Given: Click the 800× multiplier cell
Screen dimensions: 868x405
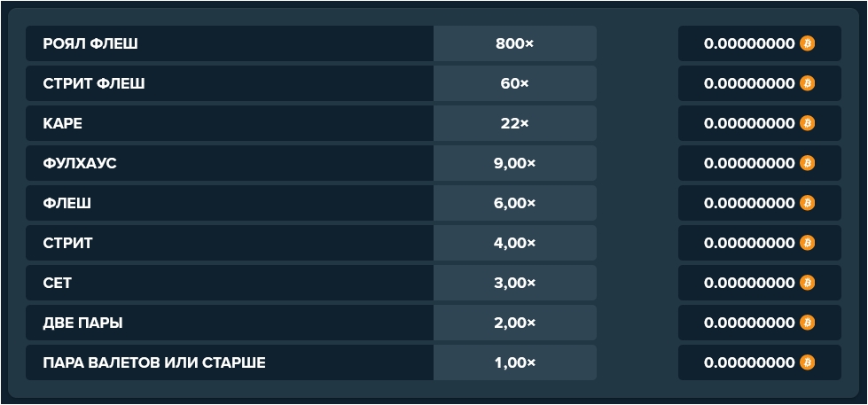Looking at the screenshot, I should [x=514, y=43].
